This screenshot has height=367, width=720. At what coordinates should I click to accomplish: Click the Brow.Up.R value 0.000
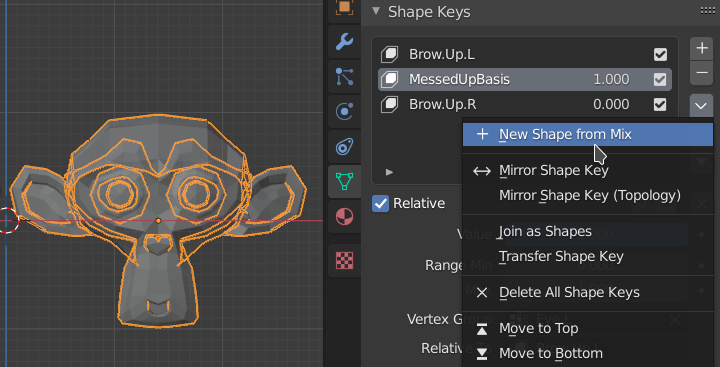click(x=611, y=105)
